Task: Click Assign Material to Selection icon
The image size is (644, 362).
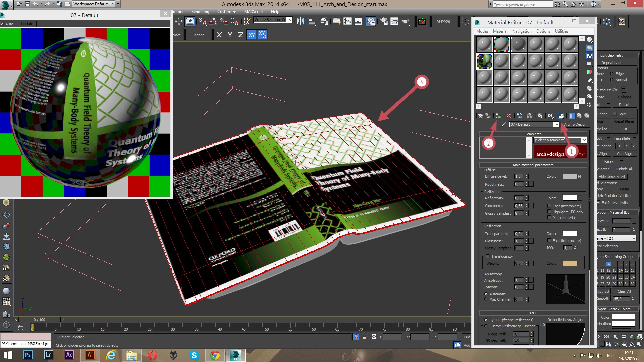Action: (498, 116)
